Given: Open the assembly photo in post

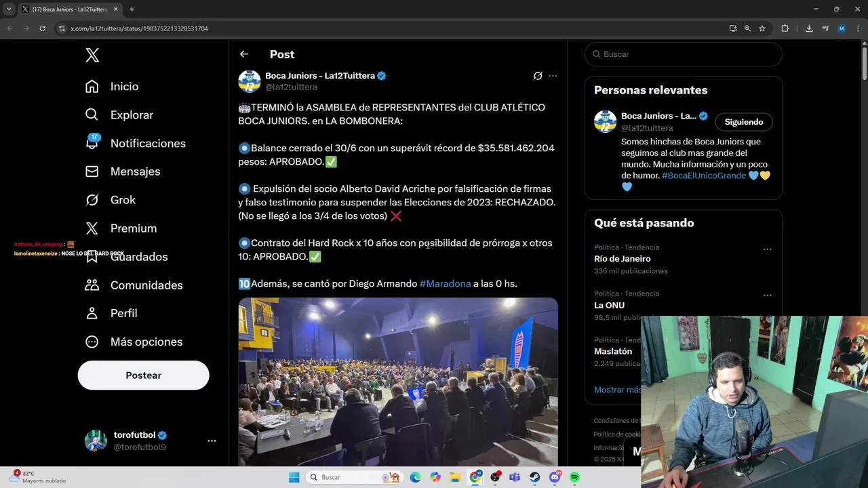Looking at the screenshot, I should coord(398,382).
